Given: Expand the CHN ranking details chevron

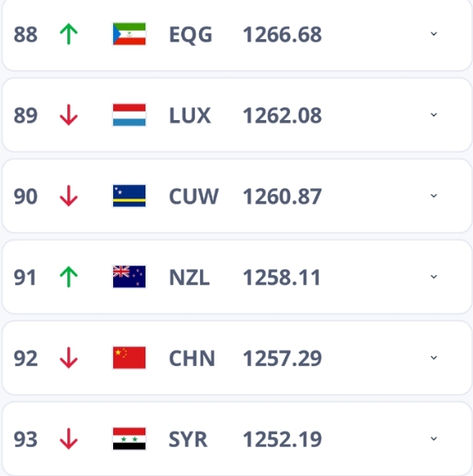Looking at the screenshot, I should point(434,358).
